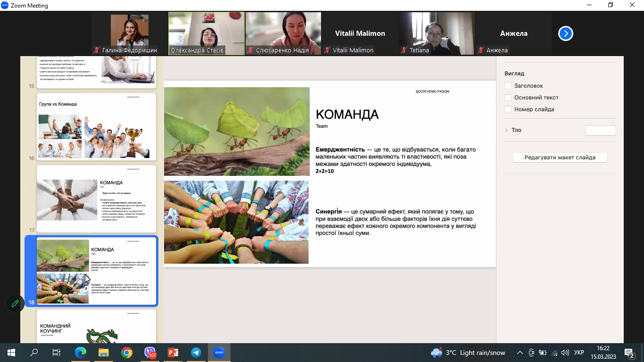Enable the Заголовок checkbox
The image size is (644, 362).
508,86
